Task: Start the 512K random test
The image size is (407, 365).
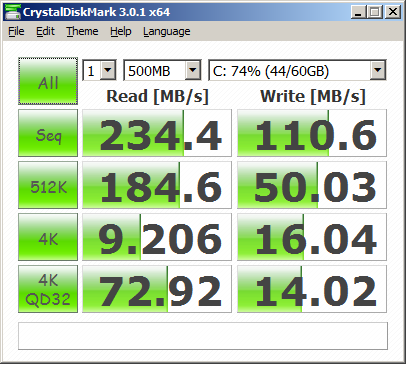Action: (48, 185)
